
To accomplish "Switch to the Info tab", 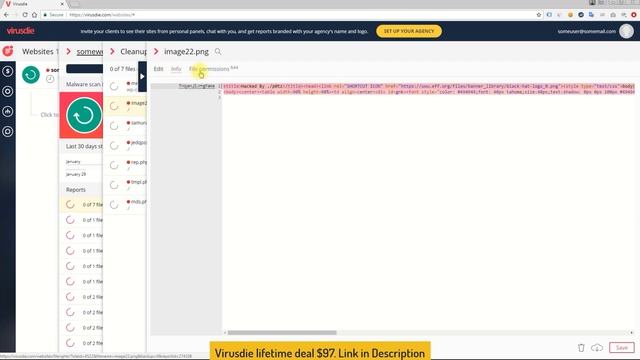I will pos(176,69).
